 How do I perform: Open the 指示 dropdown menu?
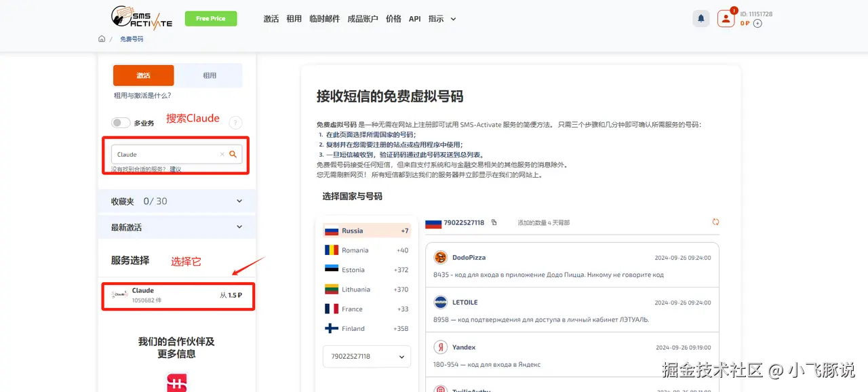click(442, 19)
